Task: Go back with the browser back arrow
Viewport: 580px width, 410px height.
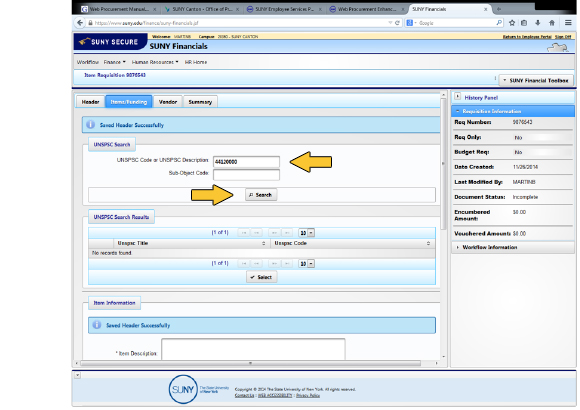Action: click(80, 23)
